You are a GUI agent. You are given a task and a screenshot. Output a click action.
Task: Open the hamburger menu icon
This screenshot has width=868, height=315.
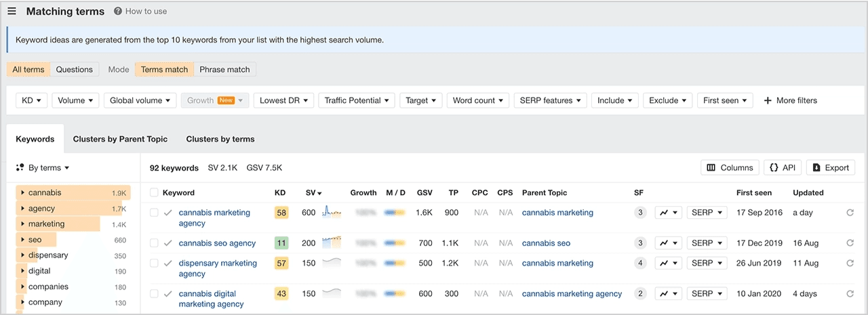point(12,12)
